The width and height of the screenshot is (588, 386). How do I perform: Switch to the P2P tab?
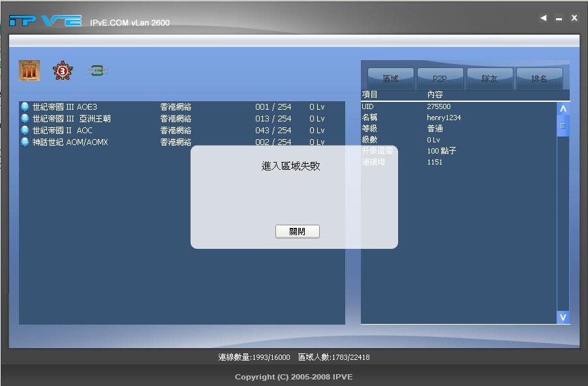click(x=439, y=76)
